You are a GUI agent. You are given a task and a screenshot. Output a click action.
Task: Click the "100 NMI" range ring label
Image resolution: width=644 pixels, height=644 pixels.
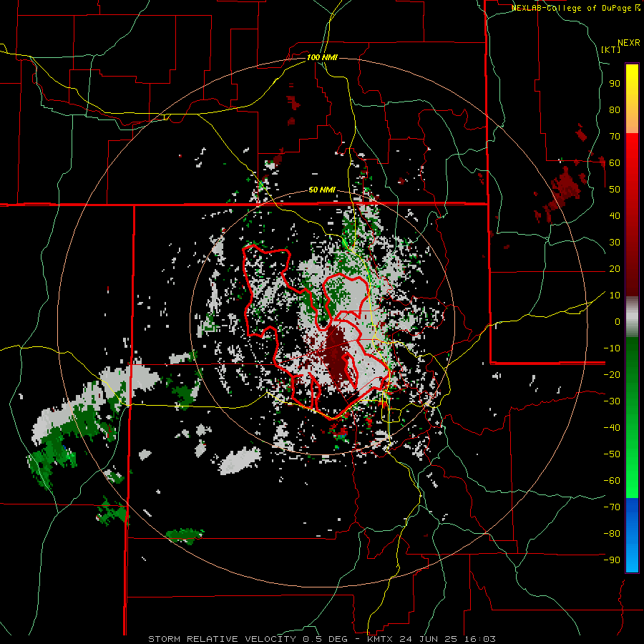click(x=322, y=57)
